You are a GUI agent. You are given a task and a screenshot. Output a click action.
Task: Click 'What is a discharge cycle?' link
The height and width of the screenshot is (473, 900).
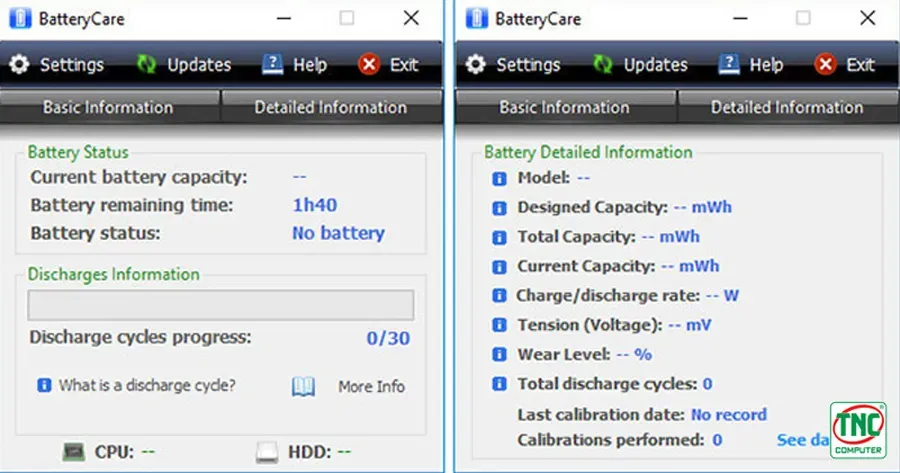click(x=147, y=385)
